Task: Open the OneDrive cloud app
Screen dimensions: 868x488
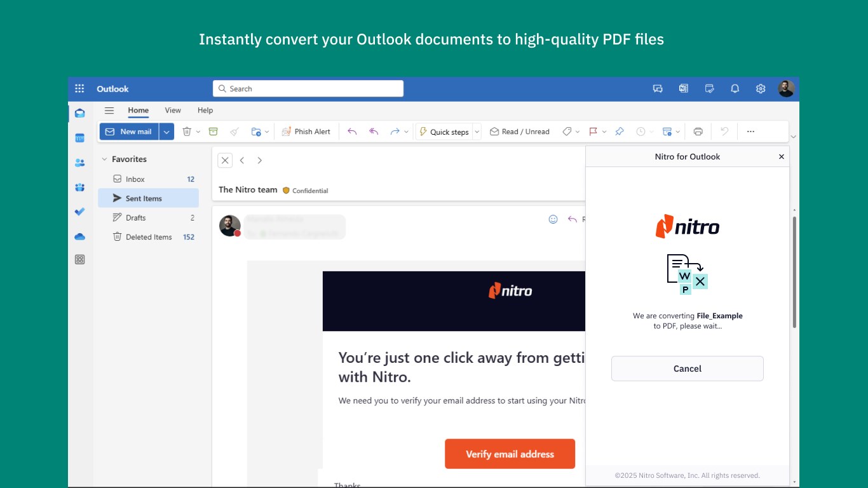Action: point(79,236)
